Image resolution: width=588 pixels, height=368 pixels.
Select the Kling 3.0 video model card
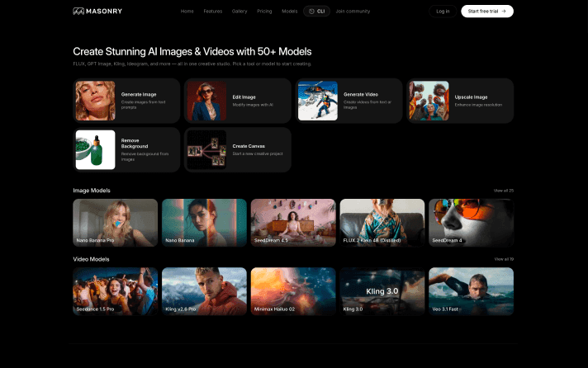click(x=382, y=291)
